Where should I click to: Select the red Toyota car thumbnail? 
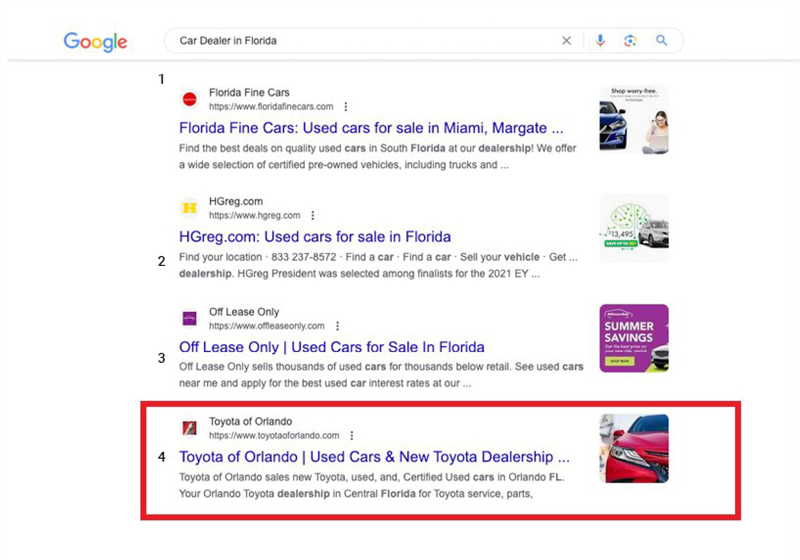[x=634, y=448]
